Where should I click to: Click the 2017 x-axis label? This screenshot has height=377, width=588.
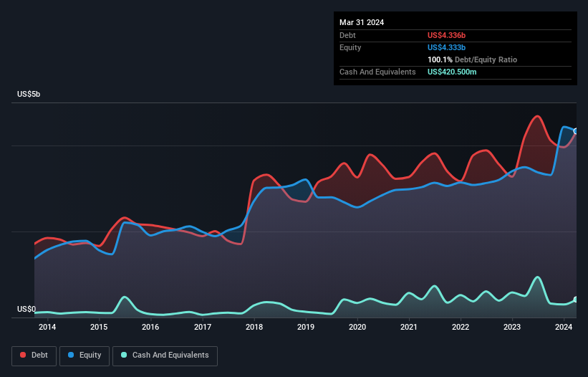[203, 327]
